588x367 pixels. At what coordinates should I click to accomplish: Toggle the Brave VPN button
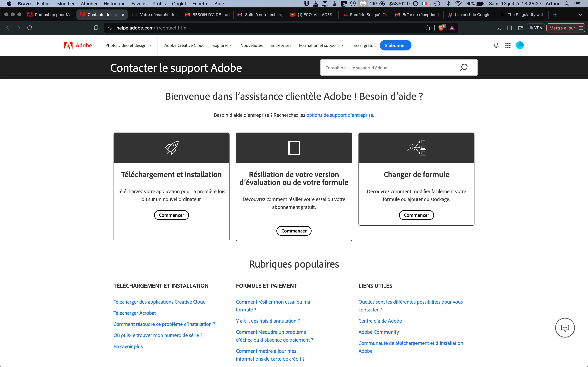point(536,28)
